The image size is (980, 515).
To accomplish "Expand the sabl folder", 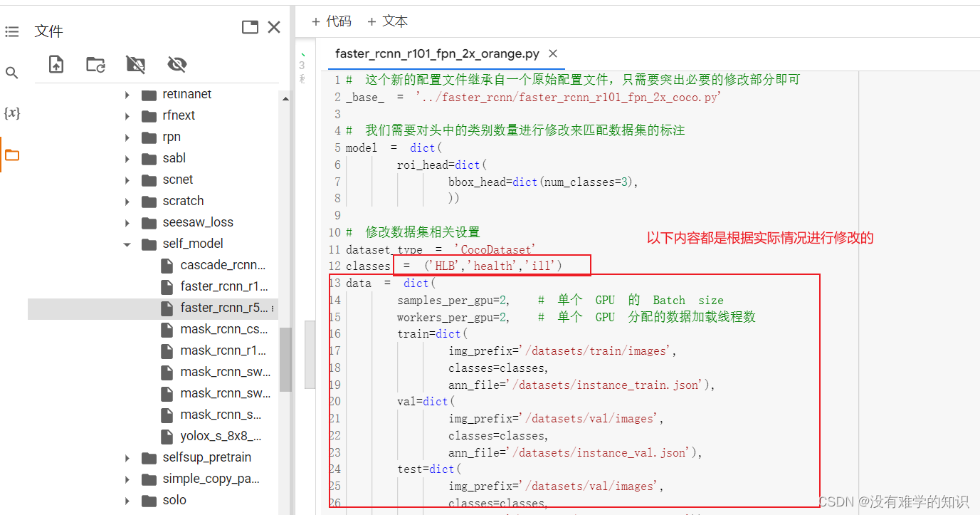I will [x=127, y=159].
